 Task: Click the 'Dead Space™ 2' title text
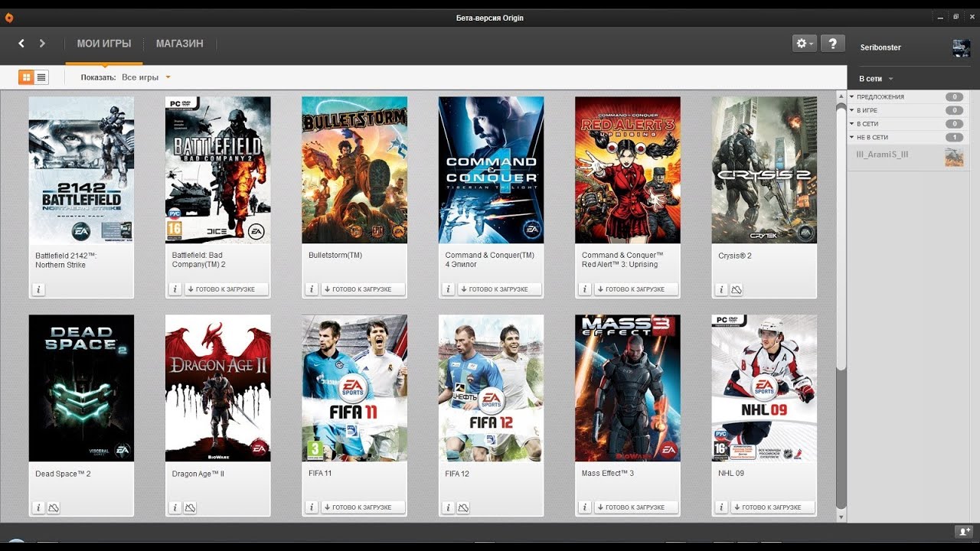(63, 474)
